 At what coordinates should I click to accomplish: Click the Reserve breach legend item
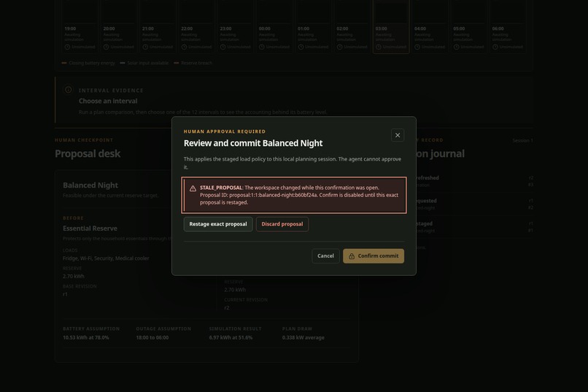click(x=193, y=63)
